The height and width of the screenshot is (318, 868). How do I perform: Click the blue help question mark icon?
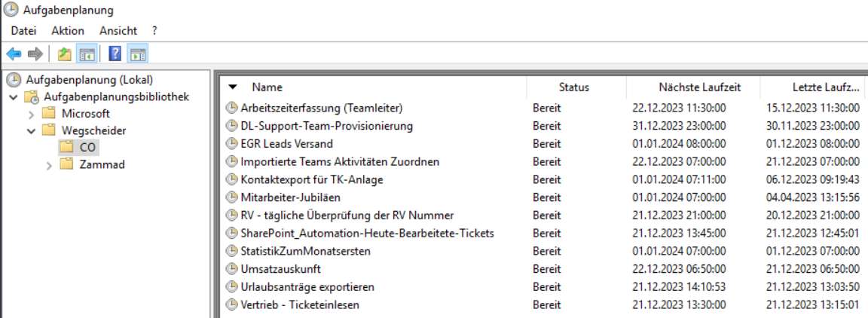pos(115,54)
